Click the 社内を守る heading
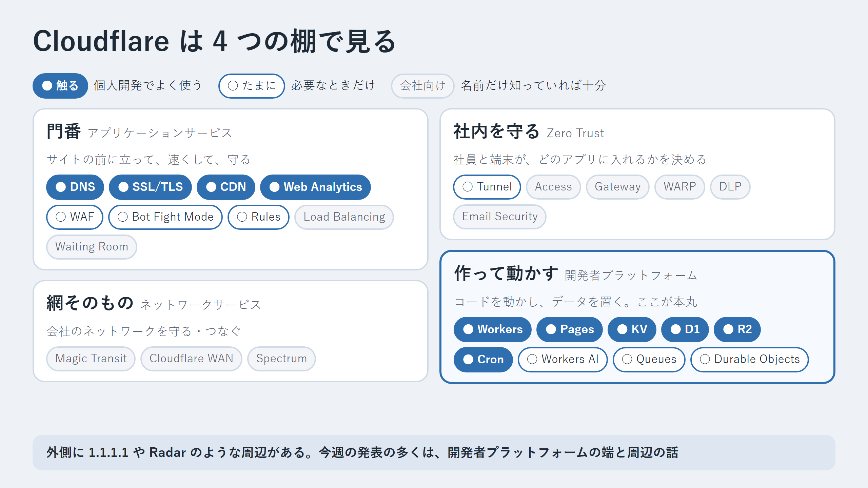Image resolution: width=868 pixels, height=488 pixels. click(x=496, y=131)
